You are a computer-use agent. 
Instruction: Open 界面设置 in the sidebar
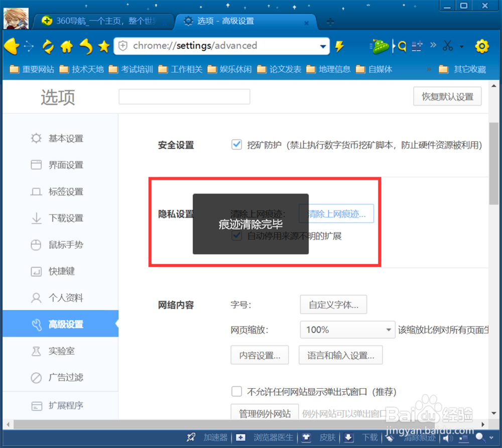click(x=61, y=165)
